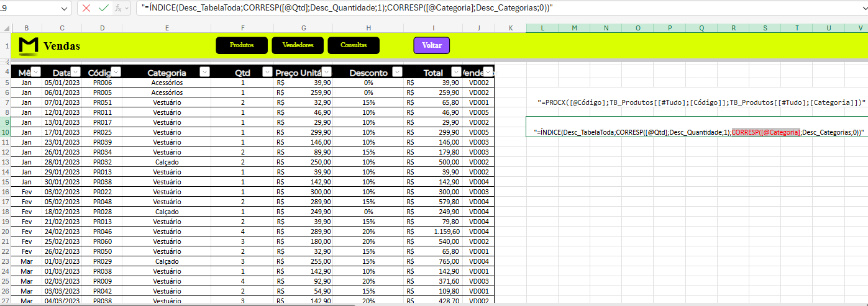Select column P header
Screen dimensions: 868x306
click(670, 28)
